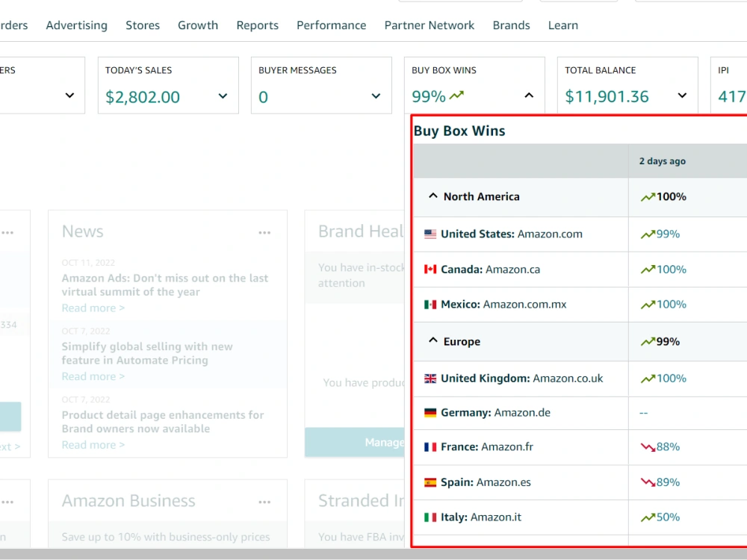
Task: Open the Partner Network menu
Action: pyautogui.click(x=430, y=25)
